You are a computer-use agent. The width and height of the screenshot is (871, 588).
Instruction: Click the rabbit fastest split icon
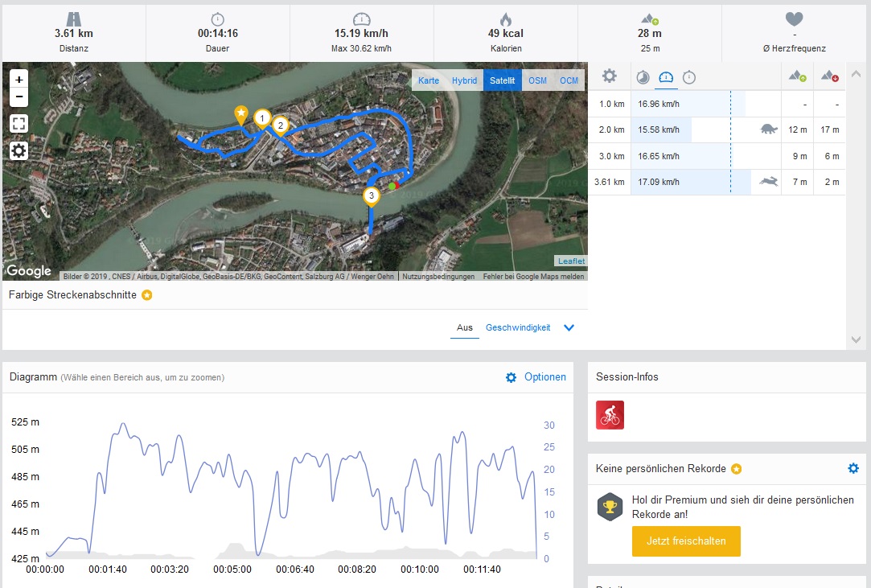[x=769, y=182]
